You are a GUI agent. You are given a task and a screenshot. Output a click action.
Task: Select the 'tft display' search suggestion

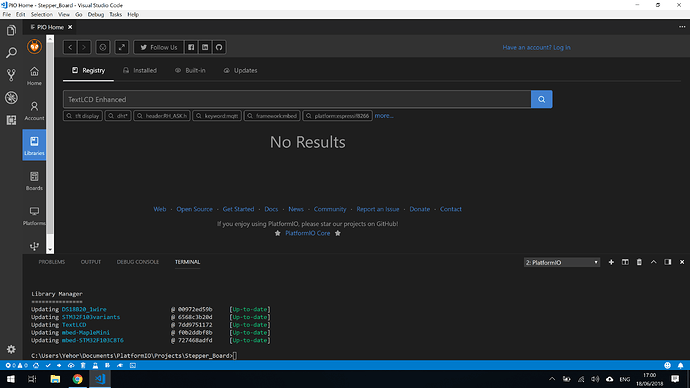[x=83, y=116]
